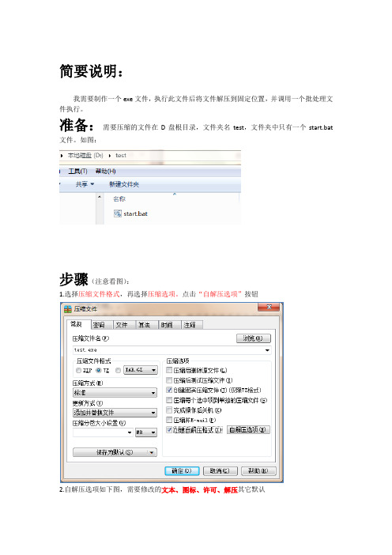Click the archive icon in the 压缩文件 title bar
The image size is (392, 555).
68,309
